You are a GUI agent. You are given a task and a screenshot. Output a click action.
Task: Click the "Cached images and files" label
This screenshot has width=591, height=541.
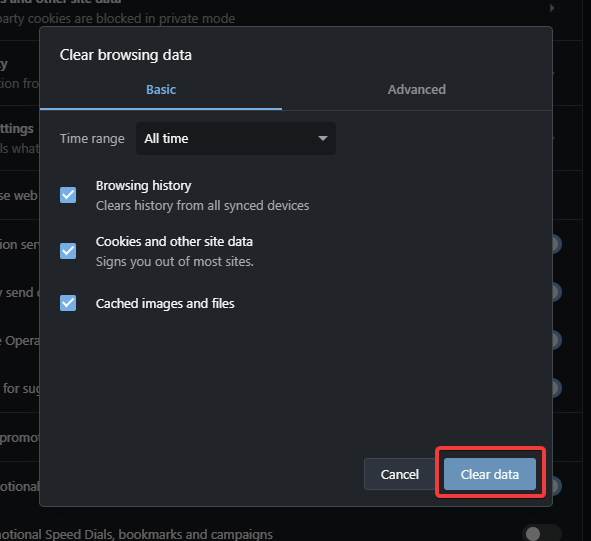[x=165, y=303]
